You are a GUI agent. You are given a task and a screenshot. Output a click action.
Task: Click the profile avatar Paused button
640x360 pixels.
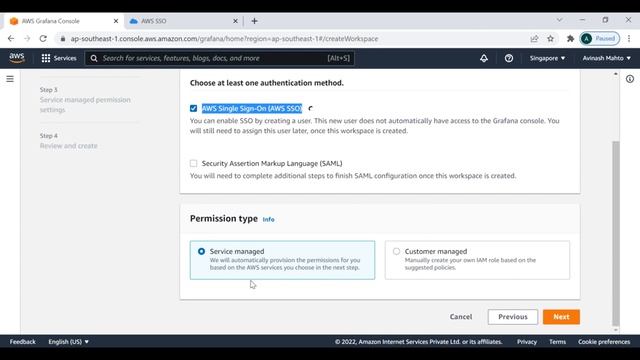599,38
